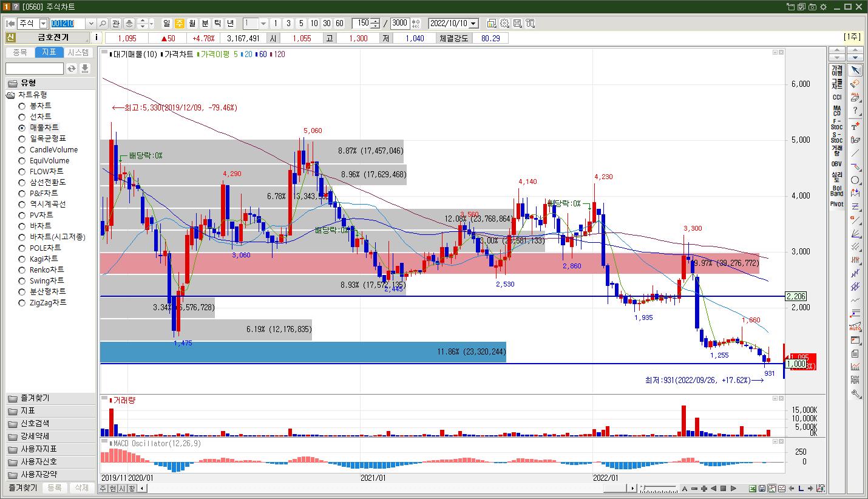Collapse the 유형 folder header

point(50,83)
